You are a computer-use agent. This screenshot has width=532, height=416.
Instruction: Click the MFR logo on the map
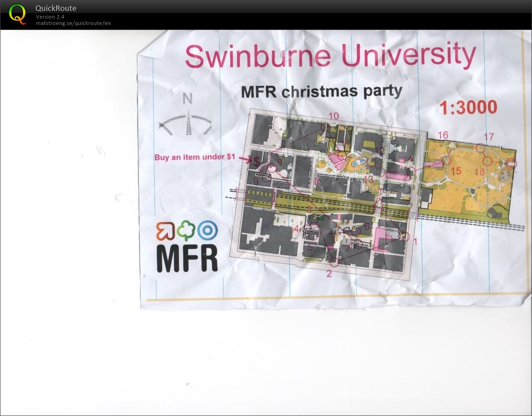pos(187,259)
